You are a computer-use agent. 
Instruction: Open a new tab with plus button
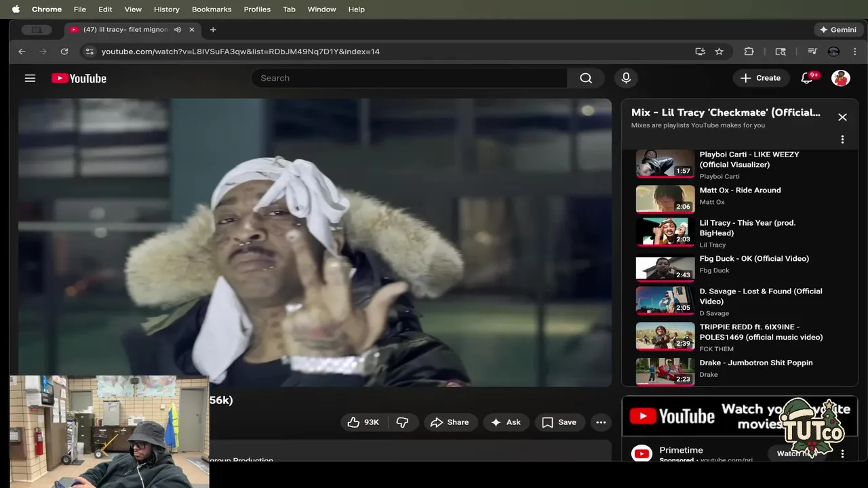(x=213, y=30)
